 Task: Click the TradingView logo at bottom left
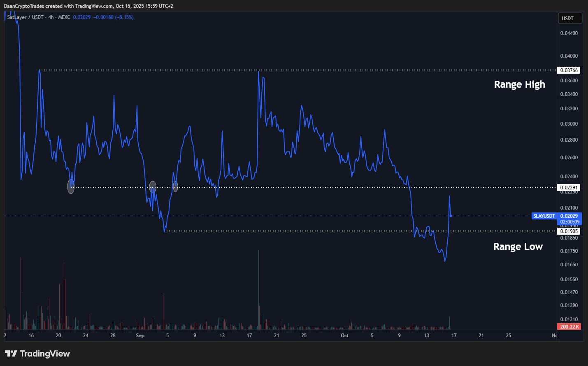pyautogui.click(x=37, y=354)
